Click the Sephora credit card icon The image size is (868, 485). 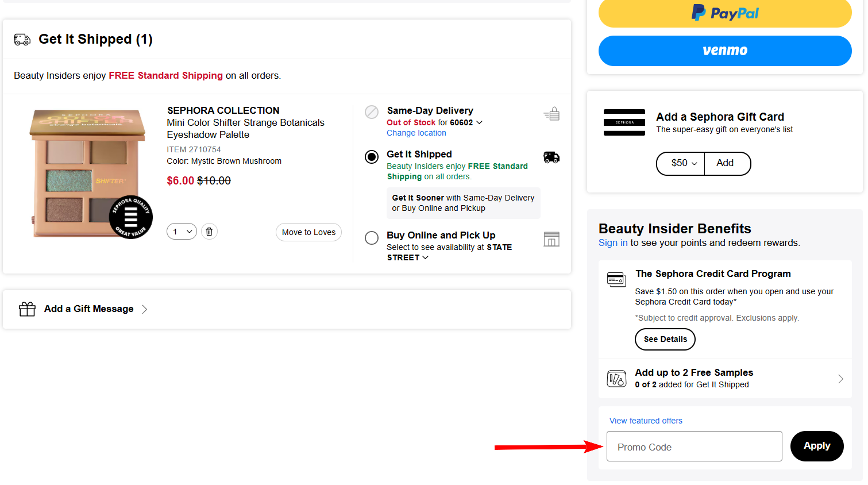616,279
